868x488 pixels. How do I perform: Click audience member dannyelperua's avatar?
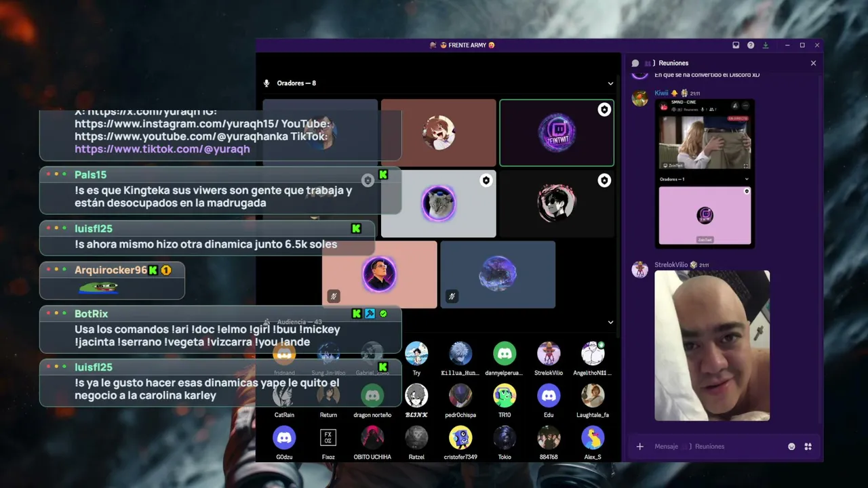click(505, 353)
